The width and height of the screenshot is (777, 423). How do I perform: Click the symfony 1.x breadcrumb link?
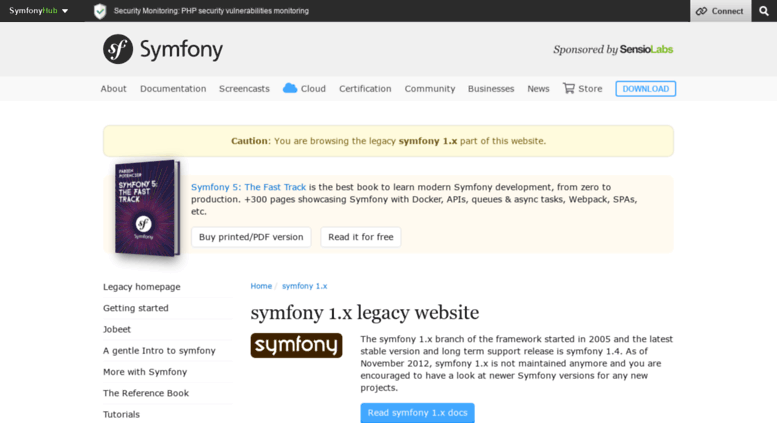pos(304,286)
